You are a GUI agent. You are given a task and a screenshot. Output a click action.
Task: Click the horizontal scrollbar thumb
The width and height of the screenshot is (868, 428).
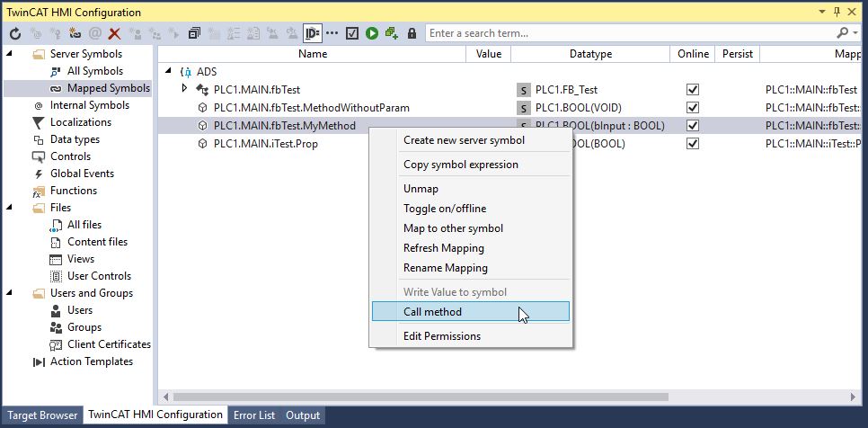point(421,397)
